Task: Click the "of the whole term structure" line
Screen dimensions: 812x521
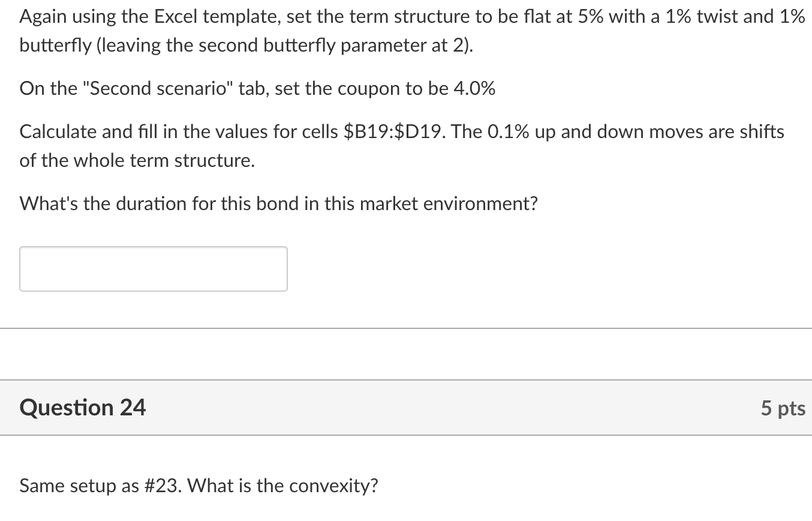Action: tap(137, 161)
